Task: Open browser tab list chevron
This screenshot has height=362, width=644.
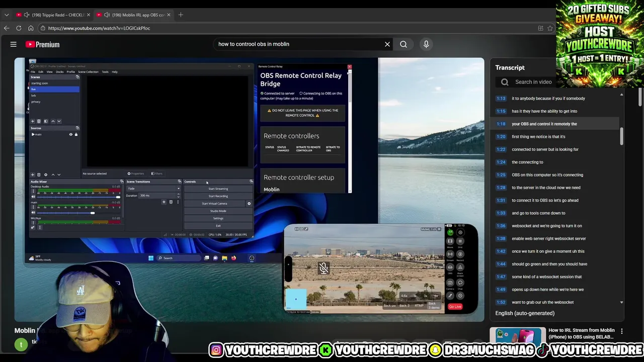Action: (x=7, y=15)
